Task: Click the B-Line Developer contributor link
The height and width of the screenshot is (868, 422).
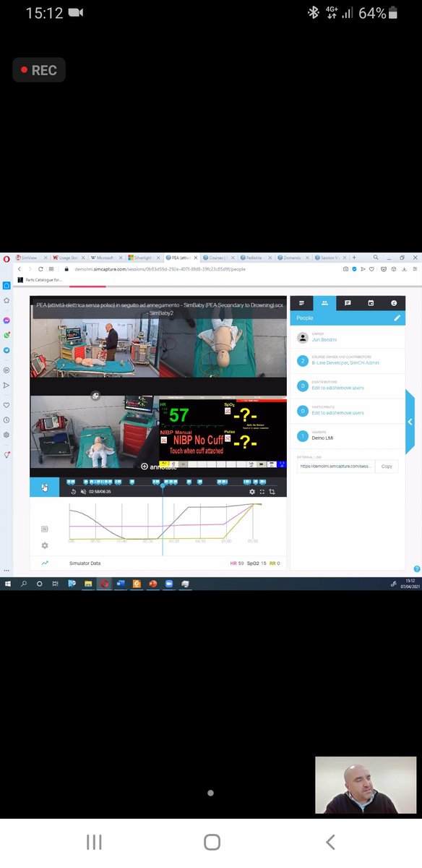Action: click(329, 362)
